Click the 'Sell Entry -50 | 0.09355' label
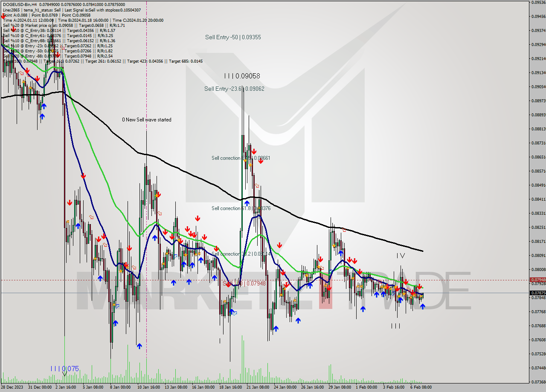Image resolution: width=546 pixels, height=392 pixels. coord(233,37)
